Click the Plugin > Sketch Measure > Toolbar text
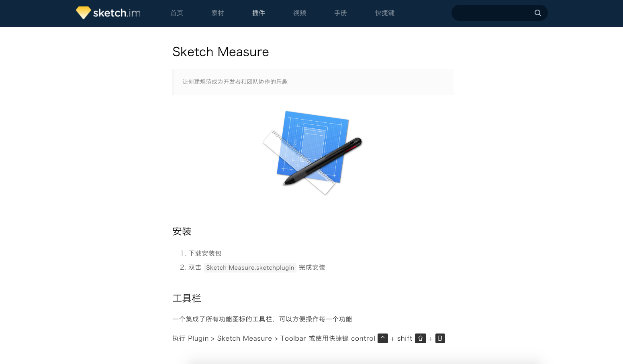 point(247,338)
